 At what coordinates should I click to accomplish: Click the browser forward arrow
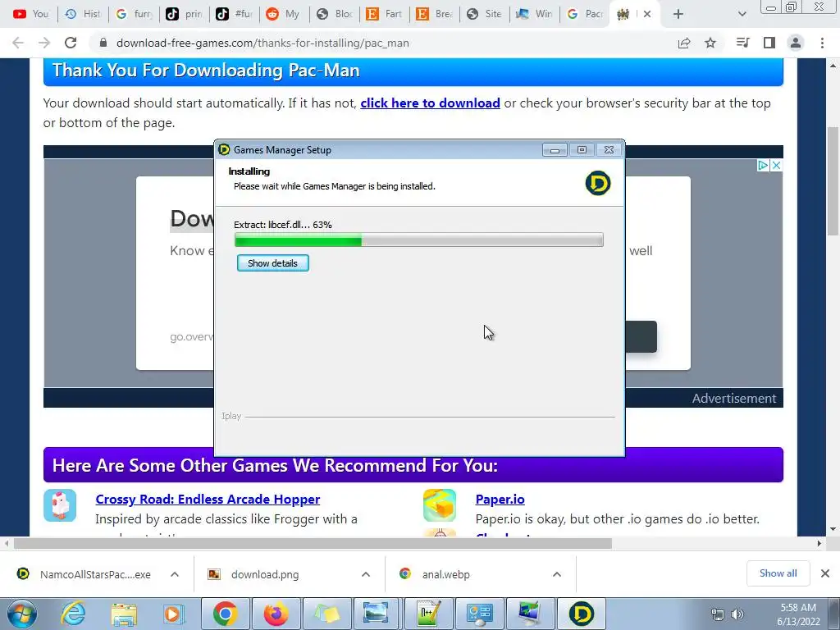[x=44, y=43]
